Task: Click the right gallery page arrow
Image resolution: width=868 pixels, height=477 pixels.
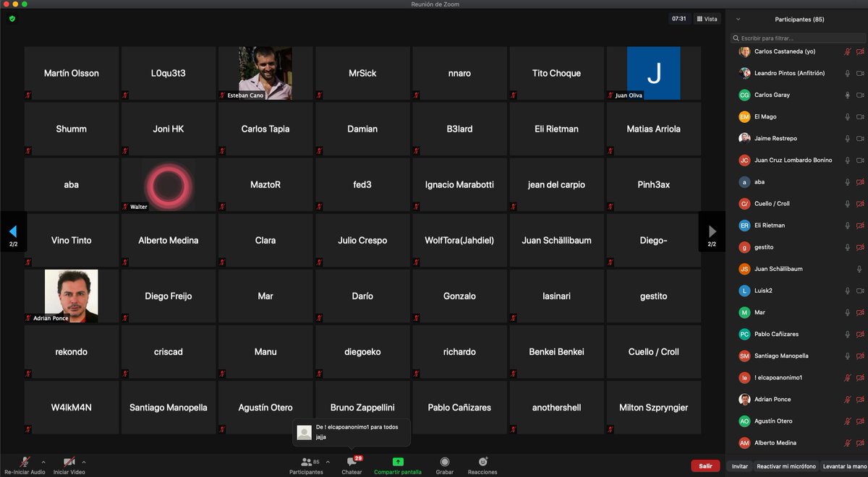Action: (712, 231)
